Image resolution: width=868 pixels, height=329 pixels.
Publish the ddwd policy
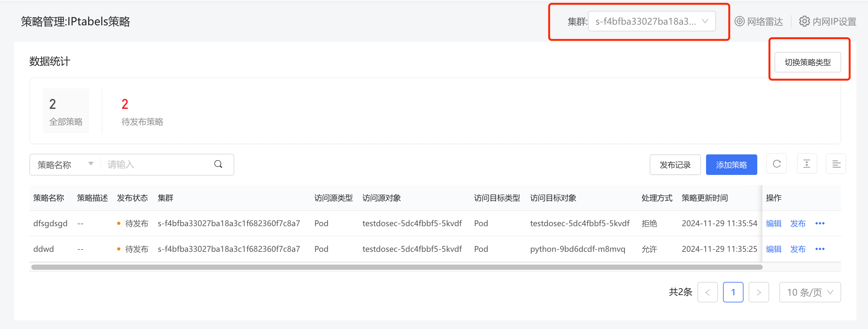(x=798, y=249)
